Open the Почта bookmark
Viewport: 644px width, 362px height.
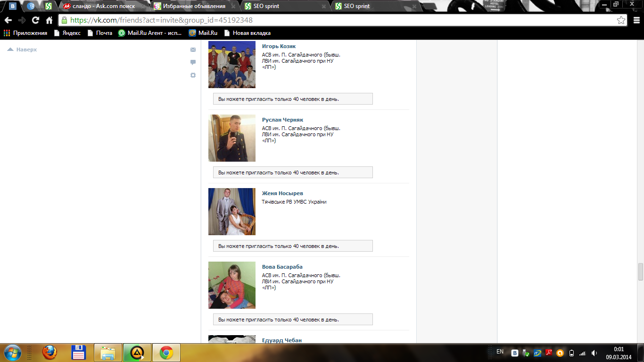pos(100,33)
